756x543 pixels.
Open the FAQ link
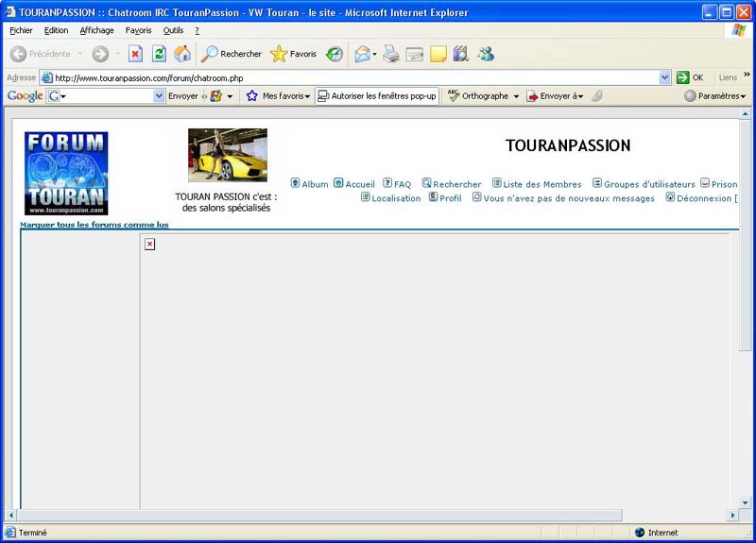403,184
